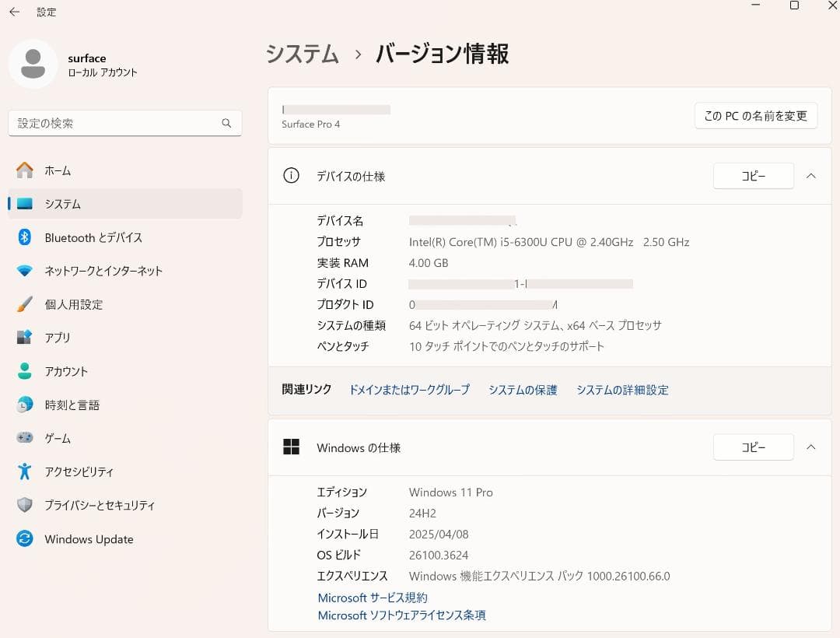The height and width of the screenshot is (638, 840).
Task: Collapse the デバイスの仕様 section chevron
Action: pyautogui.click(x=811, y=176)
